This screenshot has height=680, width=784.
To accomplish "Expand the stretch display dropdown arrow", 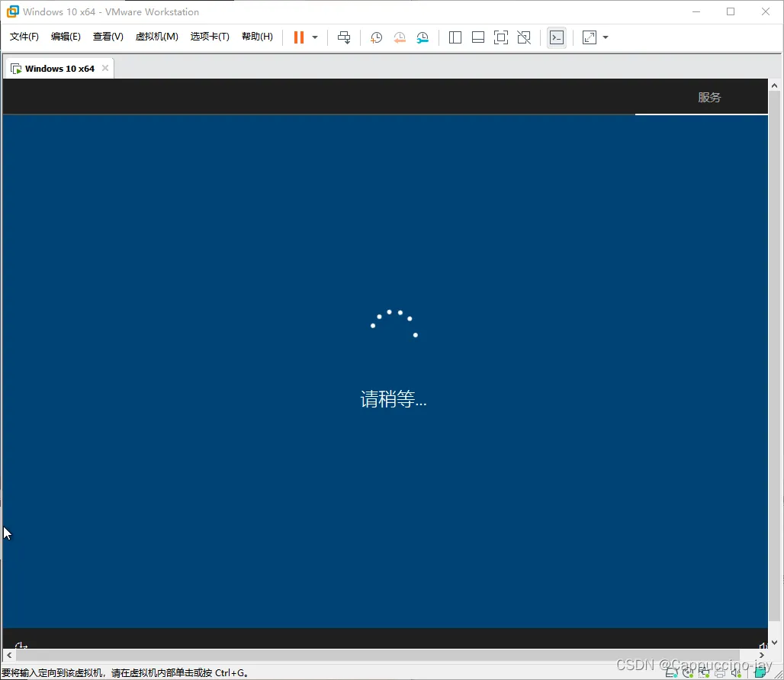I will (x=606, y=37).
